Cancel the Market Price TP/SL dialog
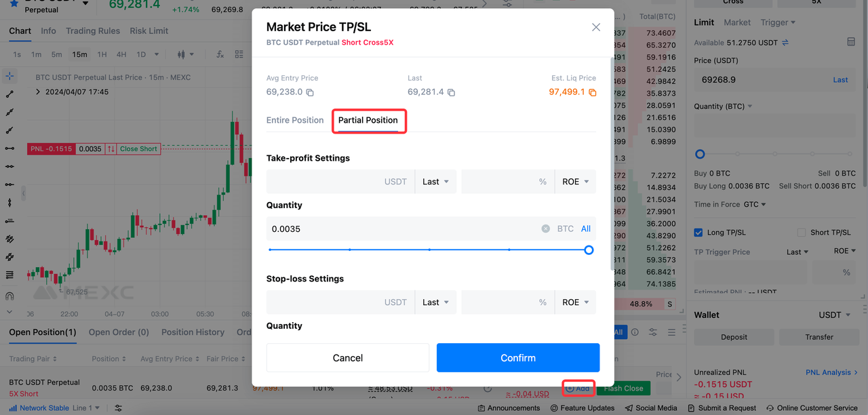Screen dimensions: 868x415 tap(348, 358)
